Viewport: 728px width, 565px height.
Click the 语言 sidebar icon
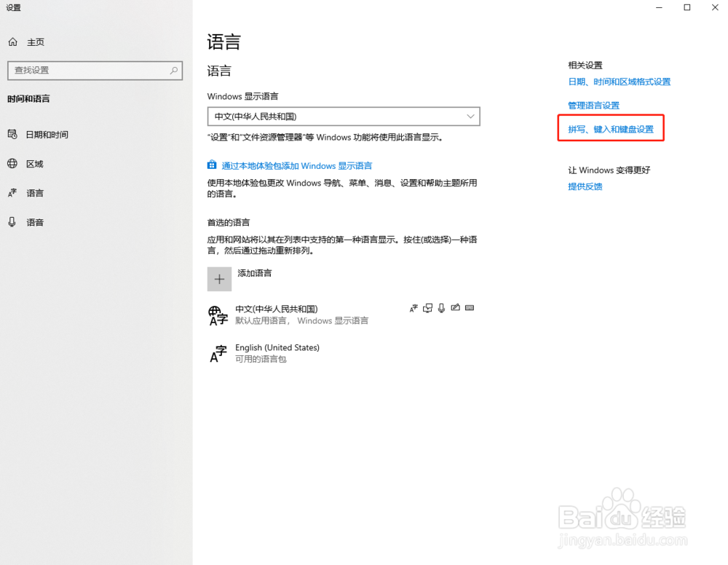click(12, 193)
